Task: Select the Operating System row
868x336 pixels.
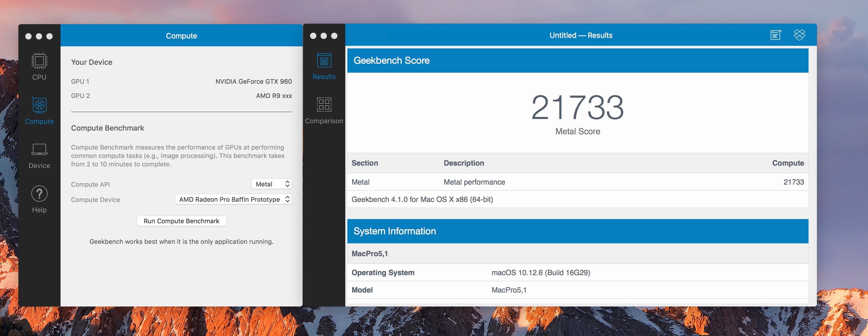Action: click(x=577, y=273)
